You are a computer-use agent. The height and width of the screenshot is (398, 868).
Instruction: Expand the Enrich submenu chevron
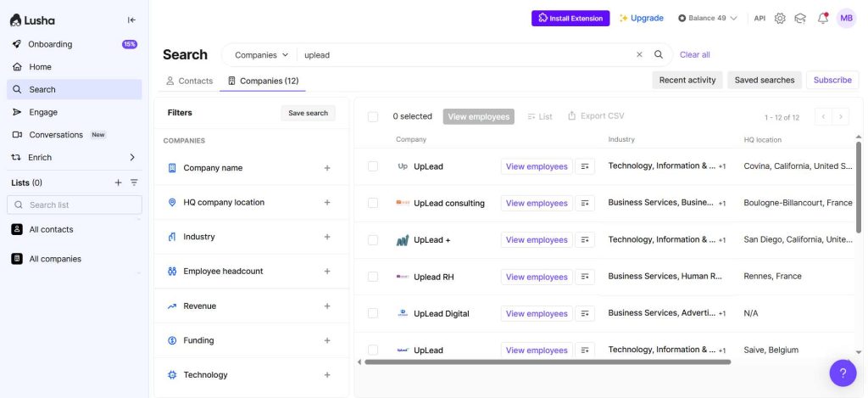132,158
